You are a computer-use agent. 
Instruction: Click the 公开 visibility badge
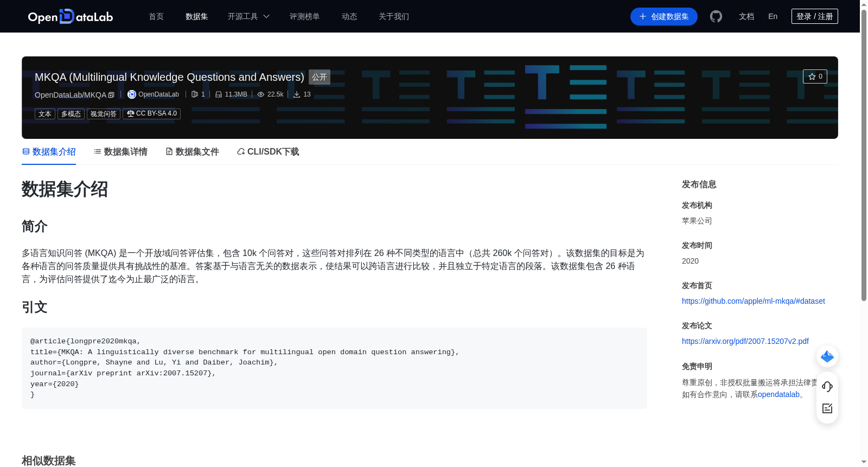[320, 77]
